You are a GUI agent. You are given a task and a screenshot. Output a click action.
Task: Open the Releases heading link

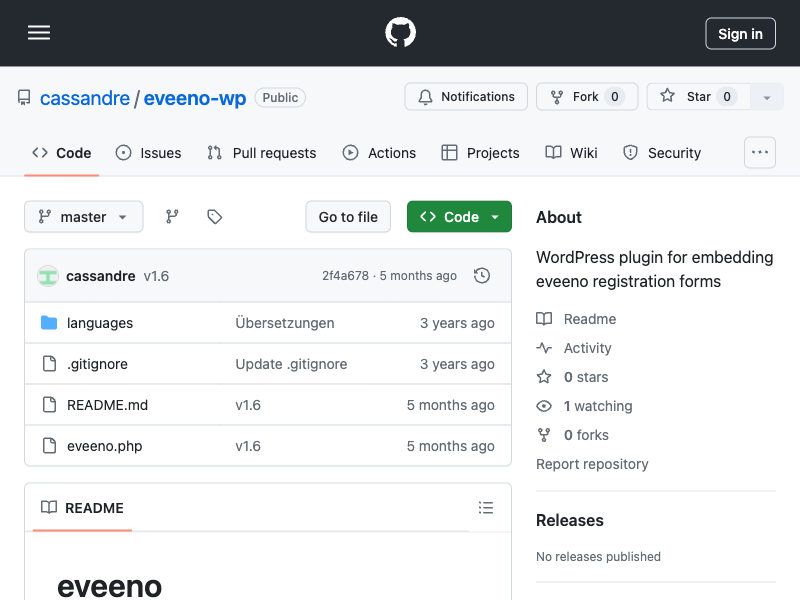coord(569,520)
